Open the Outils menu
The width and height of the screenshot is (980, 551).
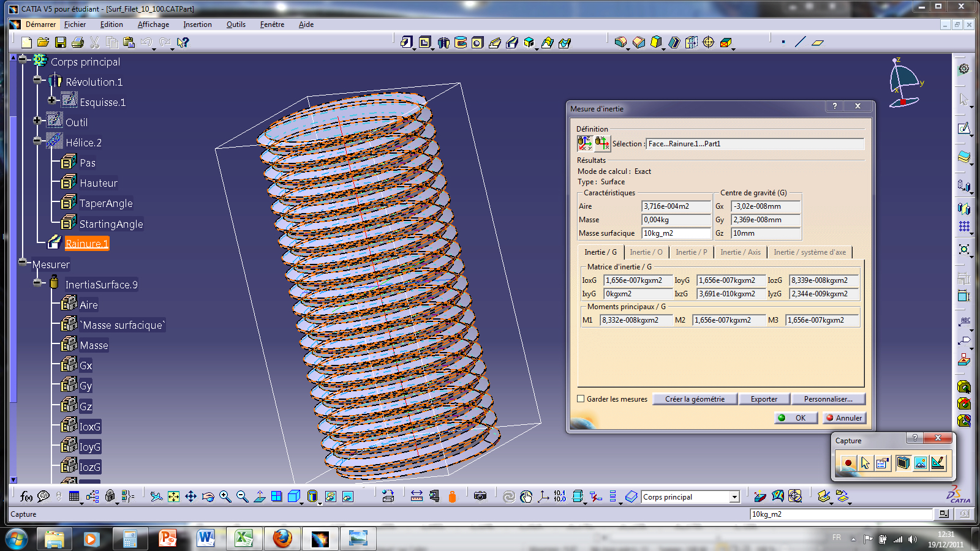tap(236, 24)
